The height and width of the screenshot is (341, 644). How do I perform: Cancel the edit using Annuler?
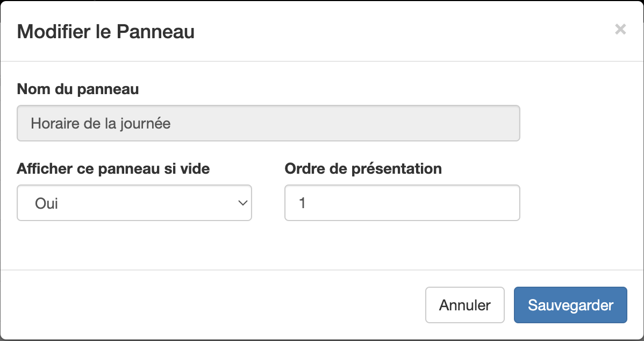coord(464,305)
